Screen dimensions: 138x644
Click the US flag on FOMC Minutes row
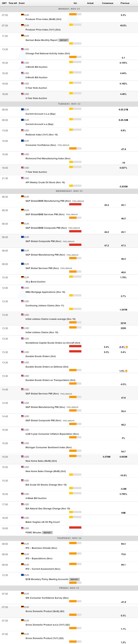[x=23, y=528]
